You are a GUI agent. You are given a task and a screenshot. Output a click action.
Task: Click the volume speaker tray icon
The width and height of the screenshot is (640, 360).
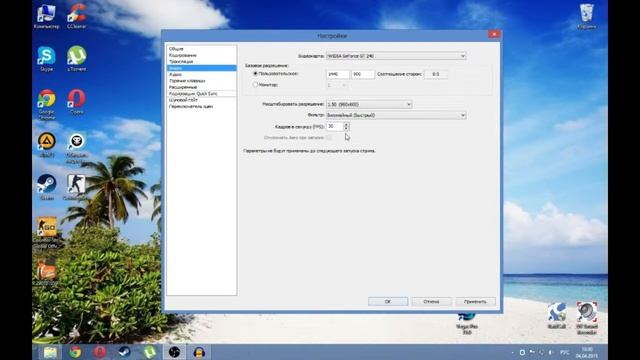pos(550,352)
